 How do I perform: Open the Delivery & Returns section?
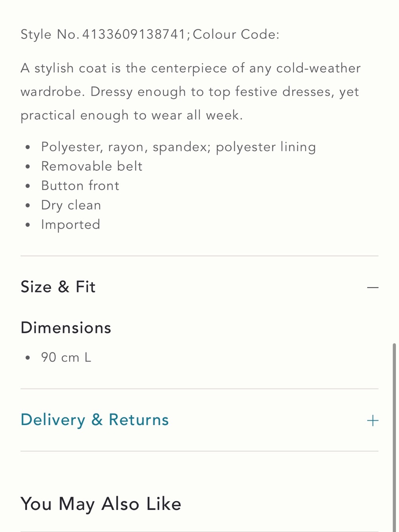(95, 420)
